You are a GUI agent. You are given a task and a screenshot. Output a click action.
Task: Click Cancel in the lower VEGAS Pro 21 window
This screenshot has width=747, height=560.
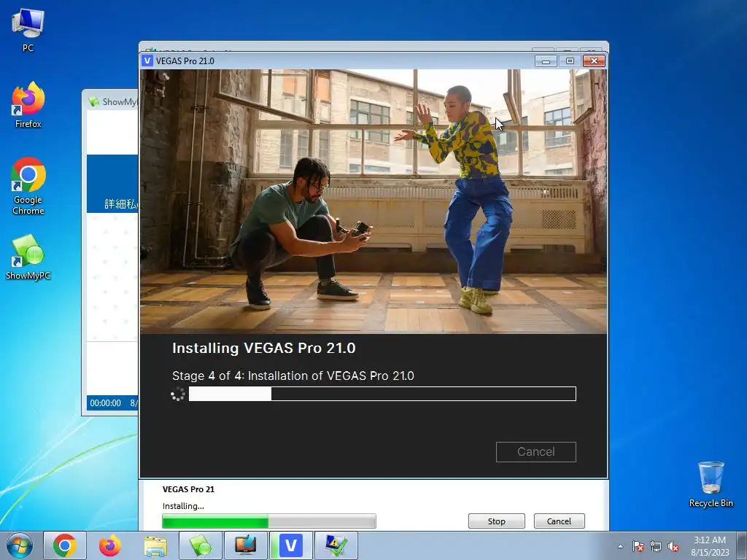[x=559, y=521]
